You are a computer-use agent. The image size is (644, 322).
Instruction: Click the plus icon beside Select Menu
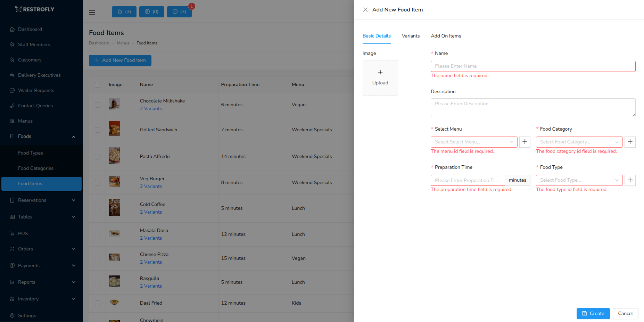tap(525, 142)
